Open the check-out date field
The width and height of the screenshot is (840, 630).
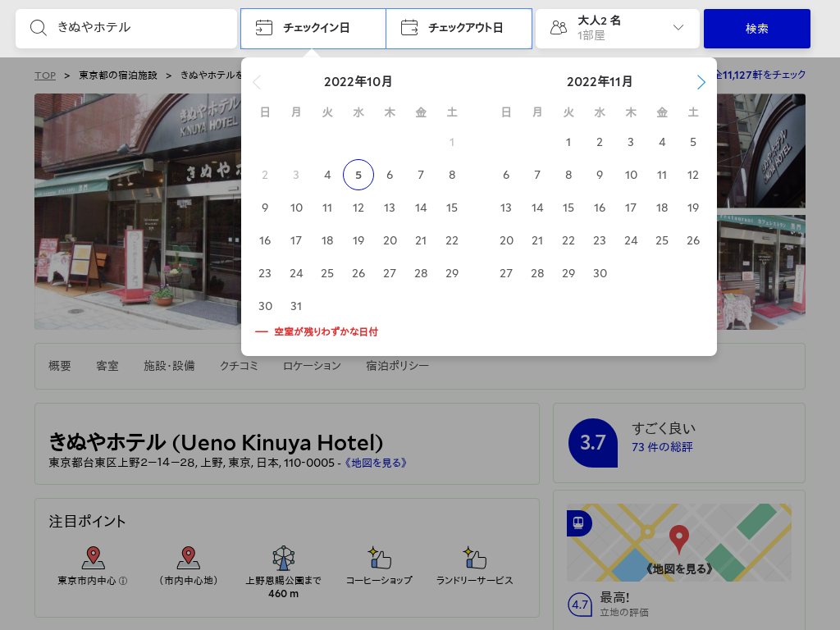click(x=459, y=29)
